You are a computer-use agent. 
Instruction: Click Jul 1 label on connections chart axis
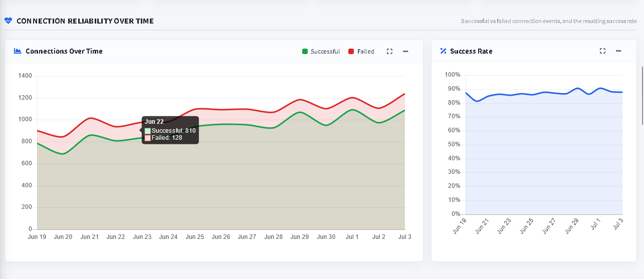[x=352, y=237]
